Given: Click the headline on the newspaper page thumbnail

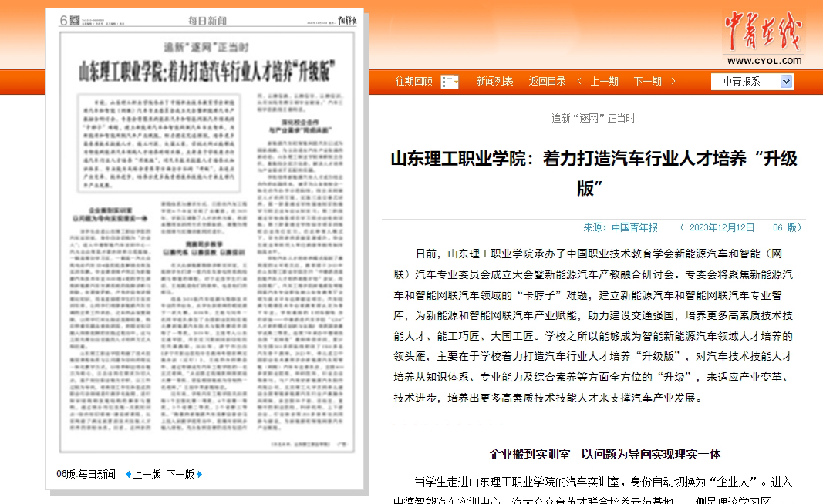Looking at the screenshot, I should (x=207, y=72).
